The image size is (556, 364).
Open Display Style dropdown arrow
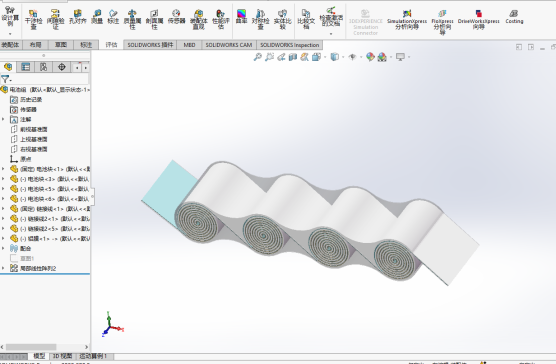pos(343,57)
